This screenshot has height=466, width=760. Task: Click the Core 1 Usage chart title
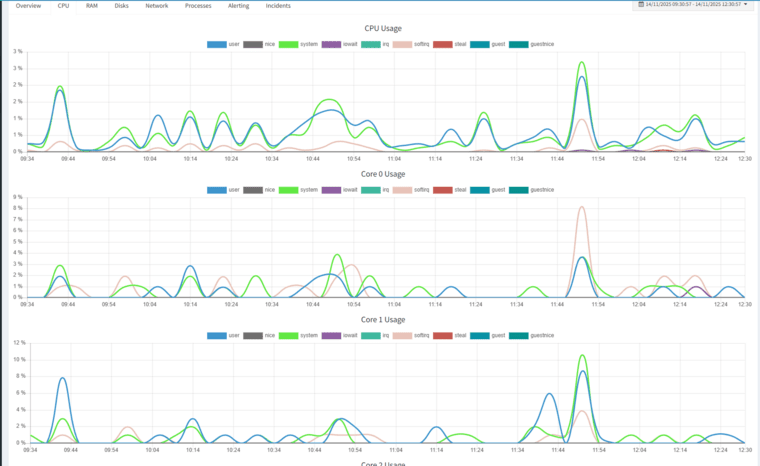[x=383, y=320]
